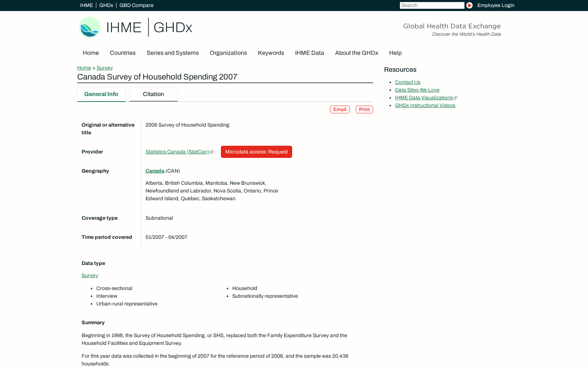
Task: Open the Home menu item
Action: click(x=91, y=53)
